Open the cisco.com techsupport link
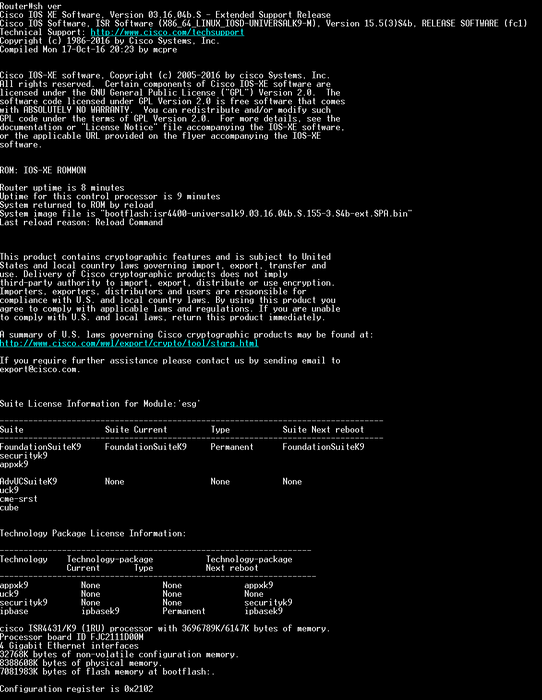542x700 pixels. 167,32
